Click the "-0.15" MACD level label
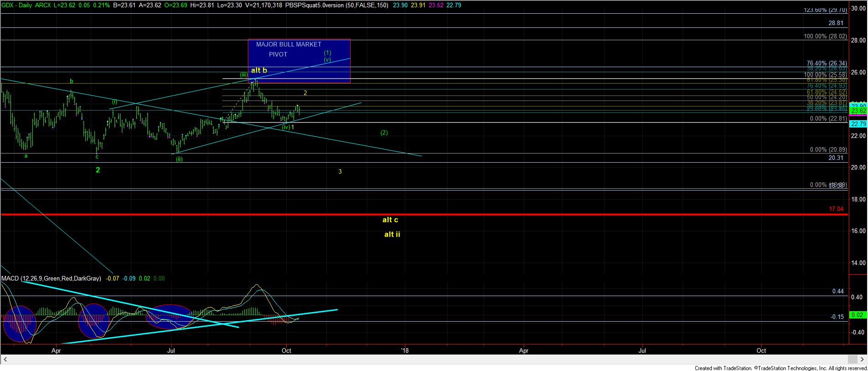Image resolution: width=868 pixels, height=371 pixels. (x=837, y=317)
